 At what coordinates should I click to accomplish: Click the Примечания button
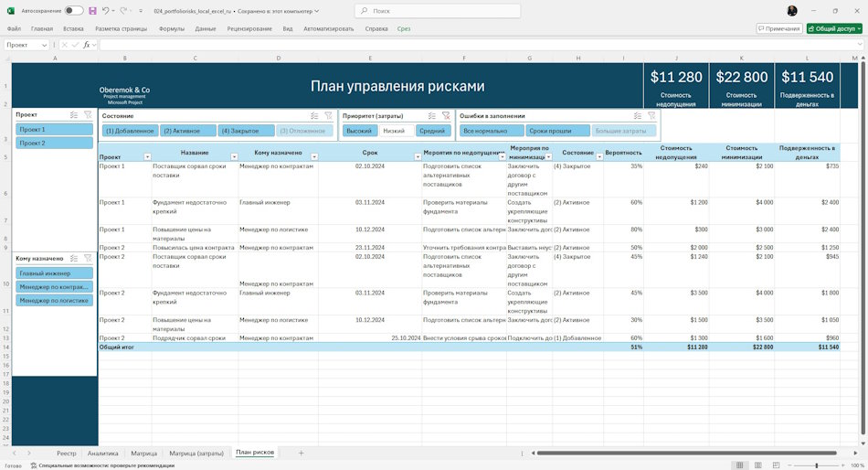coord(779,28)
